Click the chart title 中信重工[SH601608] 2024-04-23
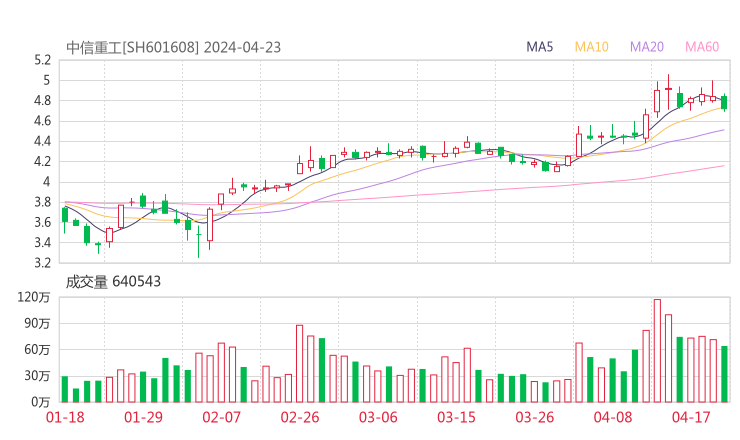740x440 pixels. (173, 48)
